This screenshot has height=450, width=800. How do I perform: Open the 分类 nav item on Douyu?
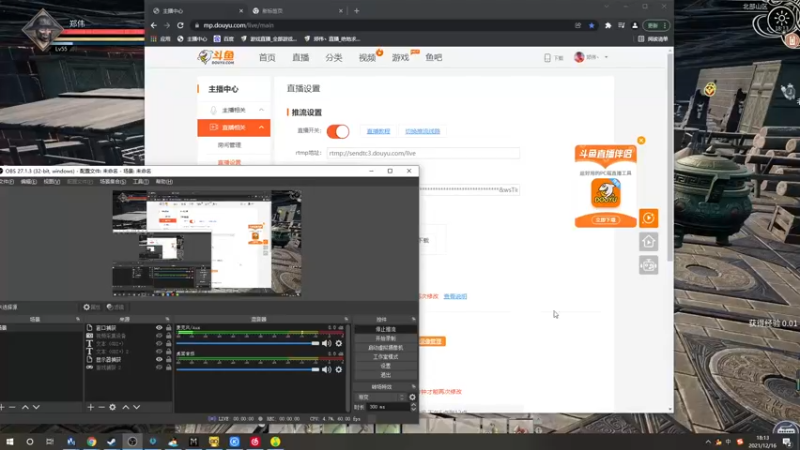pos(334,58)
